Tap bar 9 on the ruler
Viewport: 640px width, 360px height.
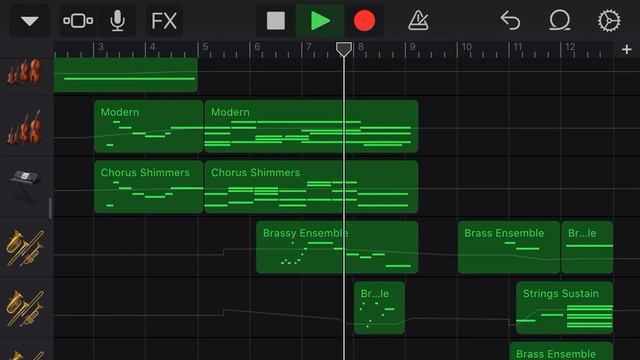click(x=412, y=47)
